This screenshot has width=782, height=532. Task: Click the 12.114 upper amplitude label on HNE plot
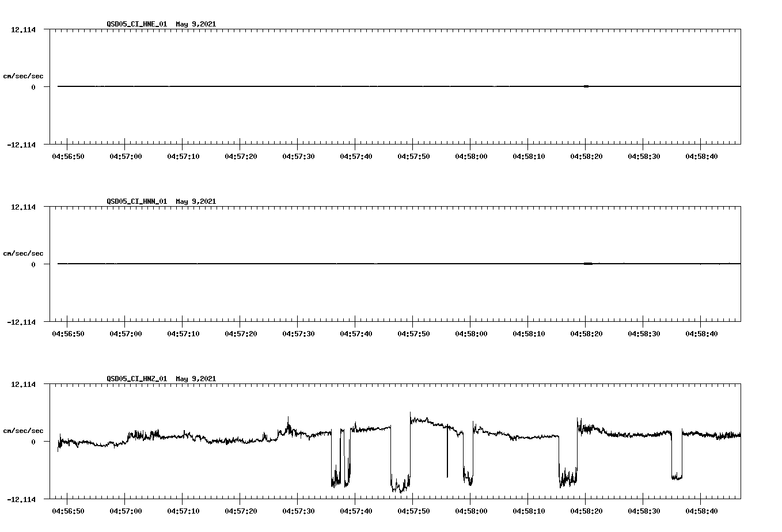(x=24, y=30)
